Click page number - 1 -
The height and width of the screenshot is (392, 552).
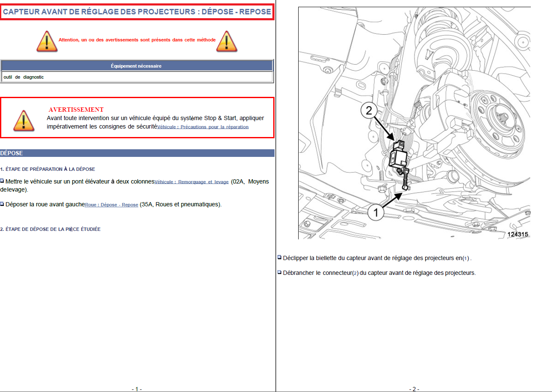[x=137, y=389]
